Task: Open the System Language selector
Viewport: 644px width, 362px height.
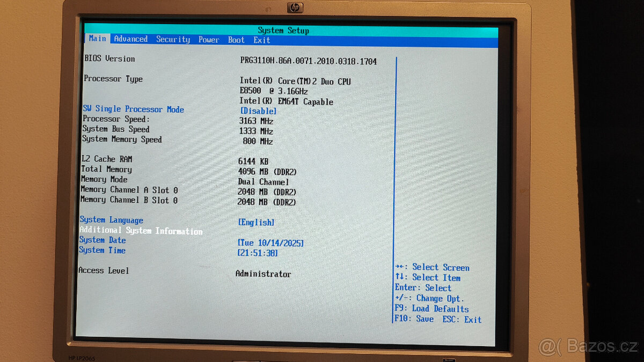Action: click(111, 220)
